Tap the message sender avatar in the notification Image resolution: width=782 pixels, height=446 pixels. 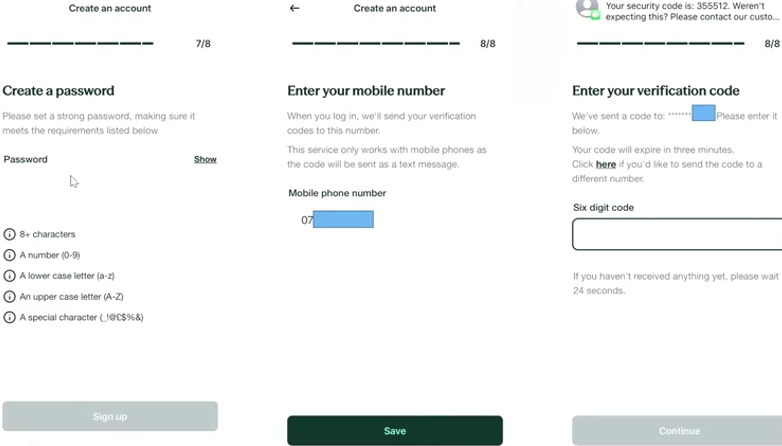(587, 9)
